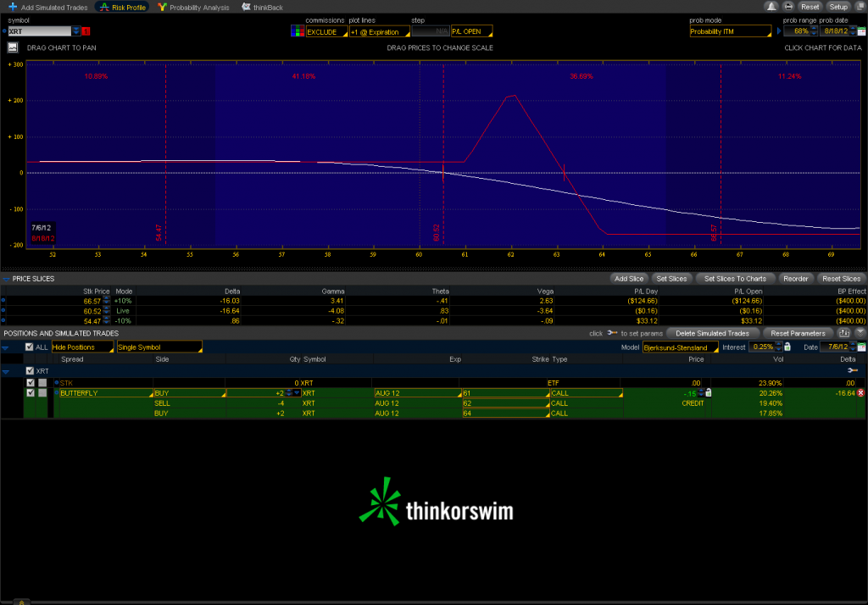Click the symbol input field showing XRT
The width and height of the screenshot is (868, 605).
[x=40, y=31]
